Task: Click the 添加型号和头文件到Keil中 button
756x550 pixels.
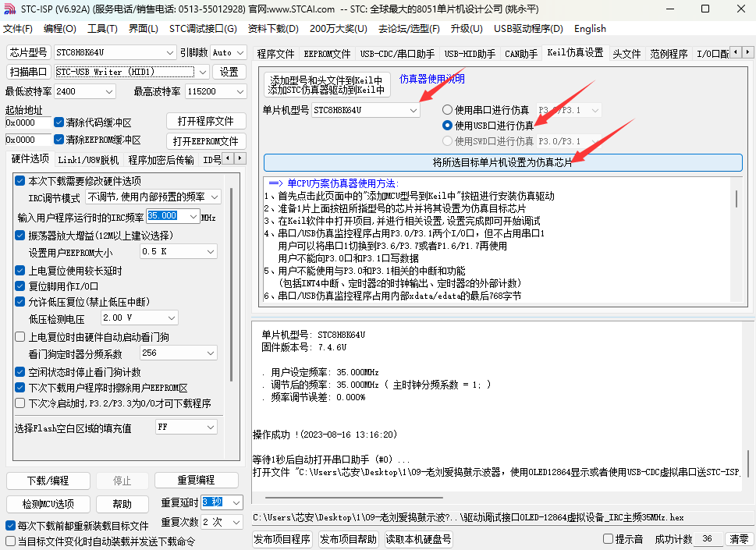Action: click(x=327, y=84)
